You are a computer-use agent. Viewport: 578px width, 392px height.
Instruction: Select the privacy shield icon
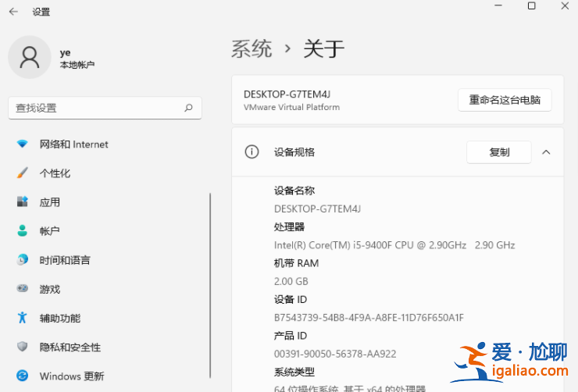[22, 347]
